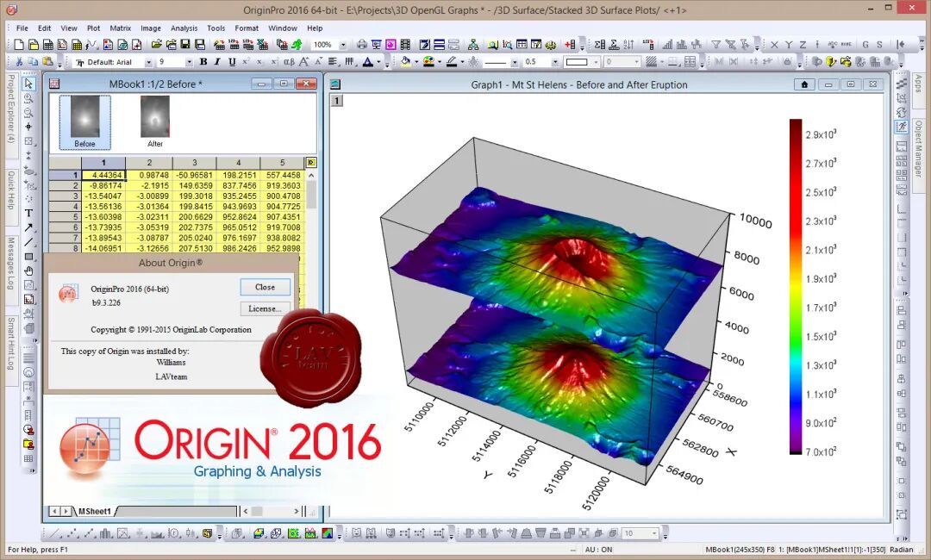Click the Add New Column icon
This screenshot has height=560, width=931.
[x=570, y=45]
